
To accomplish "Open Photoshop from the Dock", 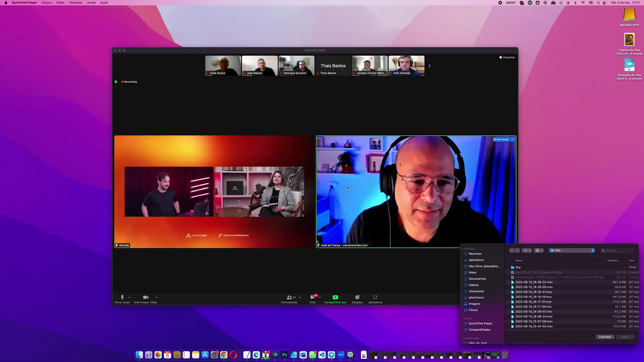I will click(284, 355).
